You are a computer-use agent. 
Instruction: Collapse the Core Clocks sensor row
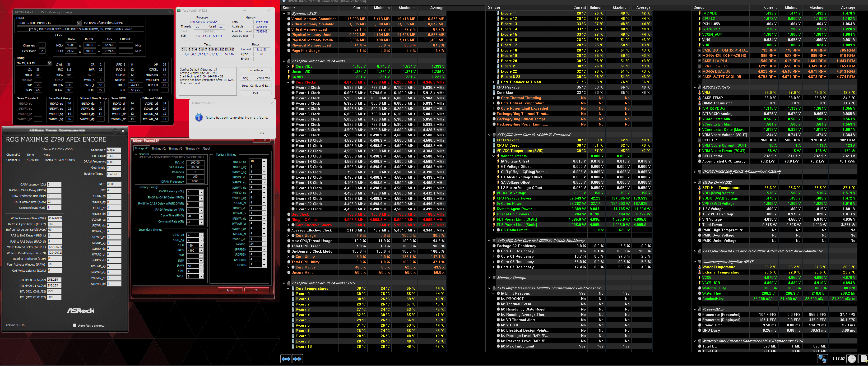point(288,82)
